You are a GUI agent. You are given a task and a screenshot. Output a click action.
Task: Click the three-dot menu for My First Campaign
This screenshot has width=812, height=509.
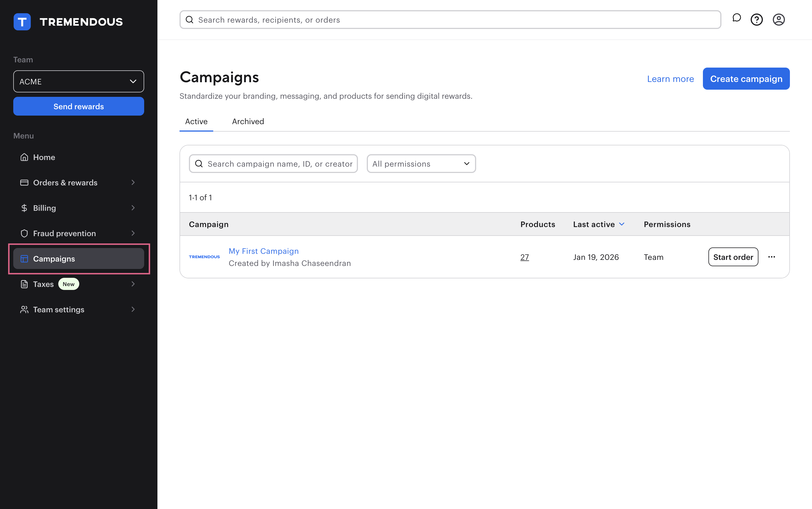point(771,257)
